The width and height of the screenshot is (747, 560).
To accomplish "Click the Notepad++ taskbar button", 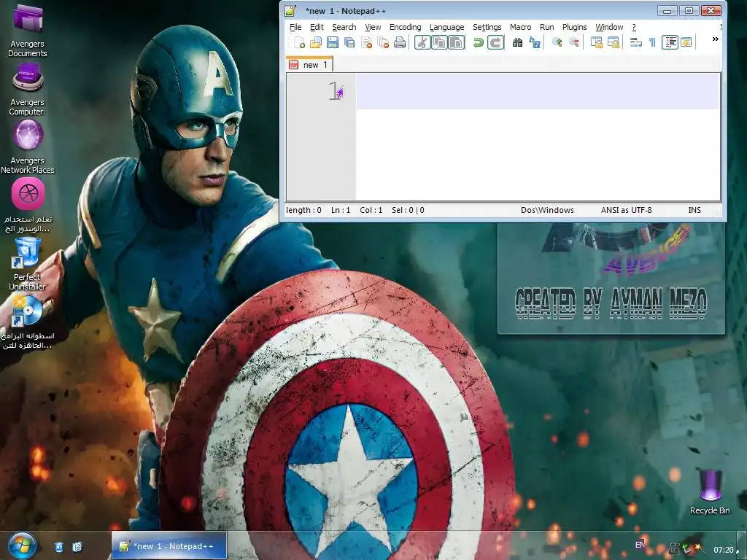I will [169, 545].
